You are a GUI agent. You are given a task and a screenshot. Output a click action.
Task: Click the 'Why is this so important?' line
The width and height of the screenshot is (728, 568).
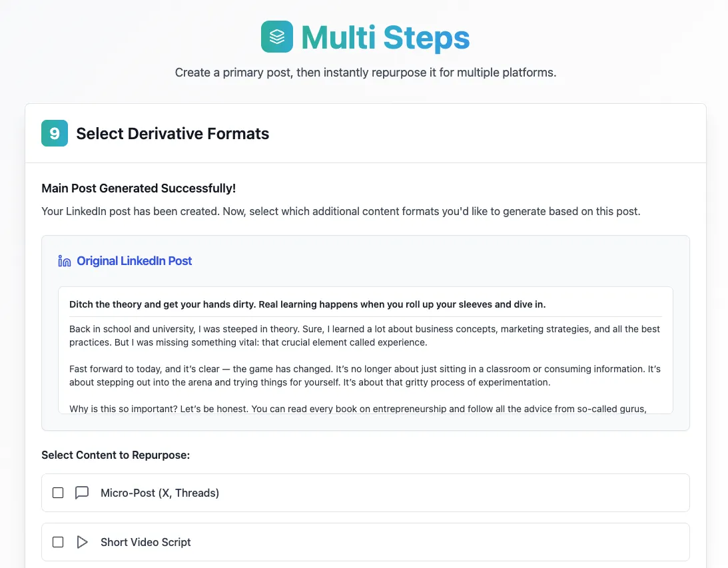(358, 409)
